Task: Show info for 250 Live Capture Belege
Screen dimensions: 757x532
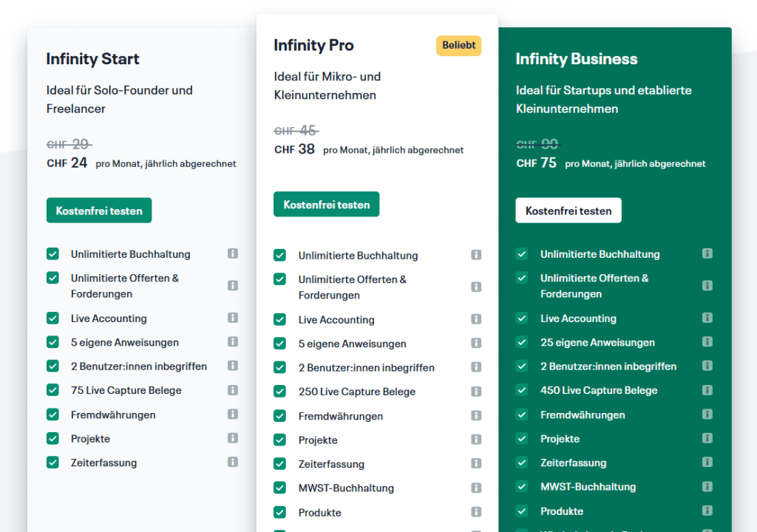Action: (x=476, y=392)
